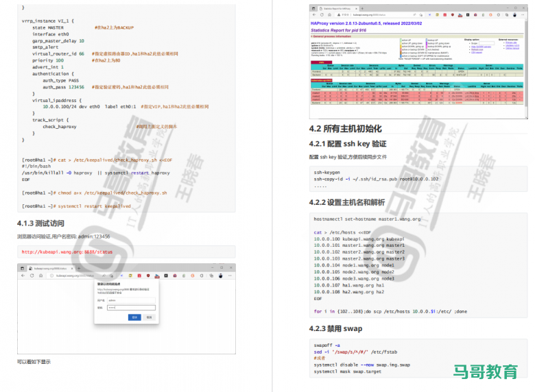Viewport: 535px width, 392px height.
Task: Click the blue login button in the authentication dialog
Action: (134, 317)
